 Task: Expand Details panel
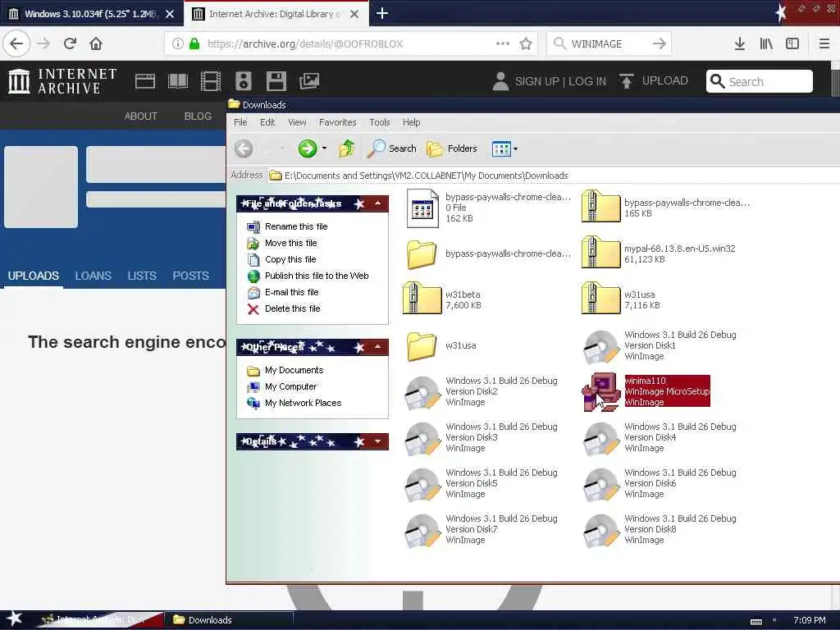coord(377,441)
